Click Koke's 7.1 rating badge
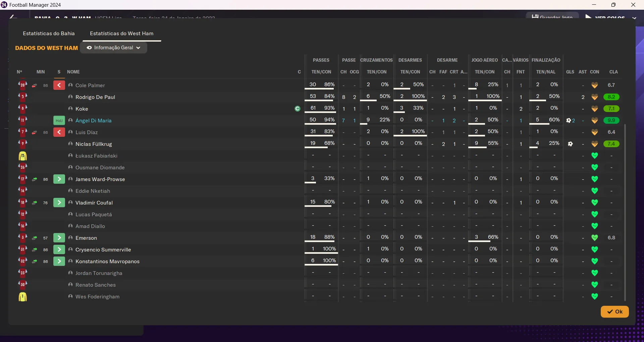Viewport: 644px width, 342px height. click(611, 109)
